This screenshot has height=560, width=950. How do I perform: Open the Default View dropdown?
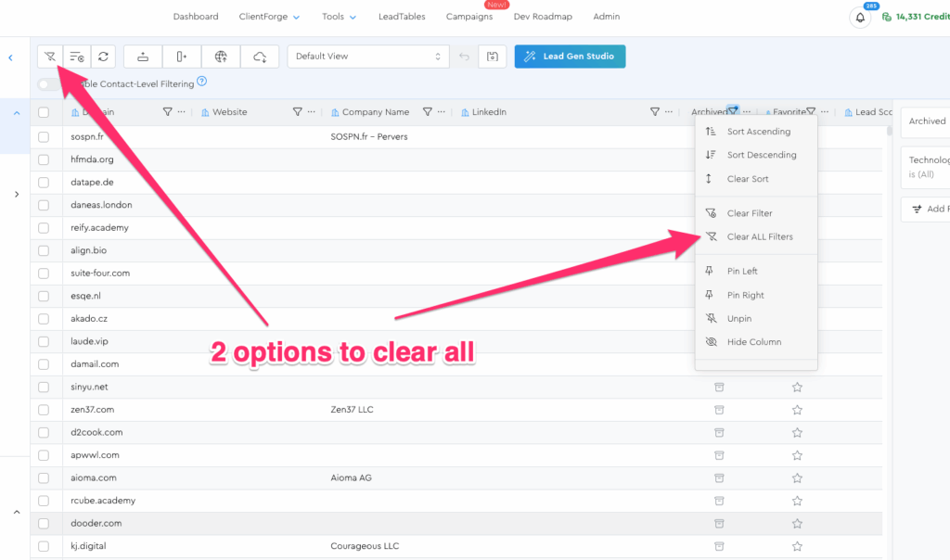coord(368,57)
